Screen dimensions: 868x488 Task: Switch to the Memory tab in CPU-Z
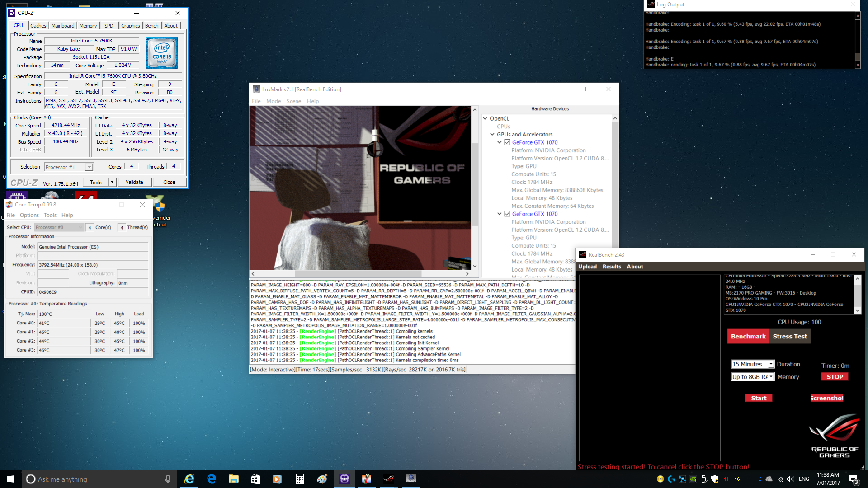point(88,26)
